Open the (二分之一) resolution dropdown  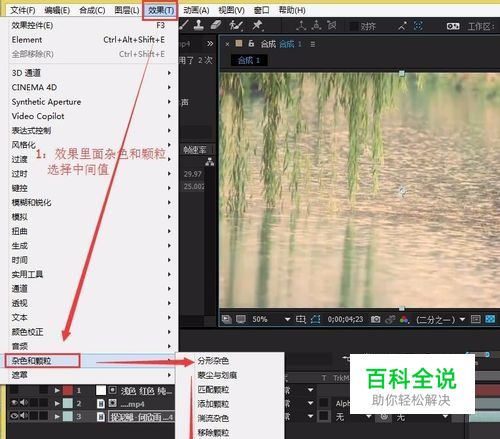pyautogui.click(x=462, y=319)
